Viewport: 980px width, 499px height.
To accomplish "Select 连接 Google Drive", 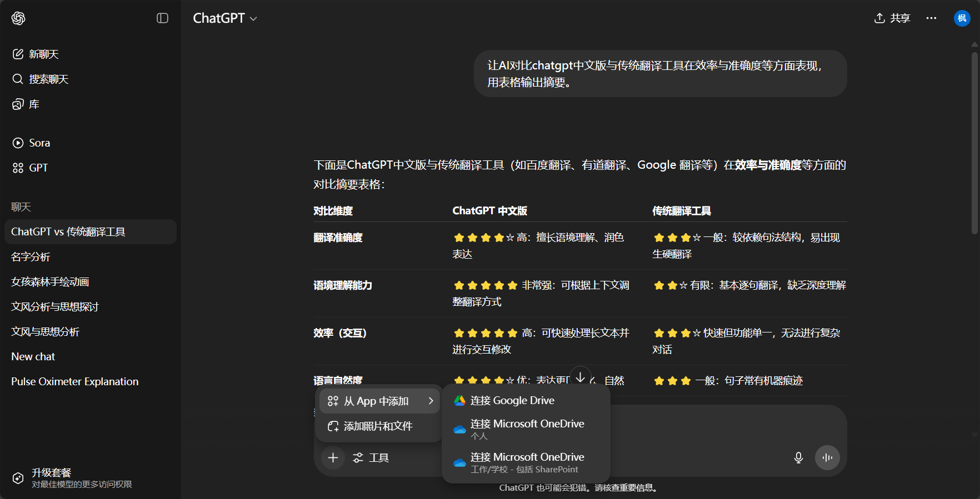I will 526,400.
